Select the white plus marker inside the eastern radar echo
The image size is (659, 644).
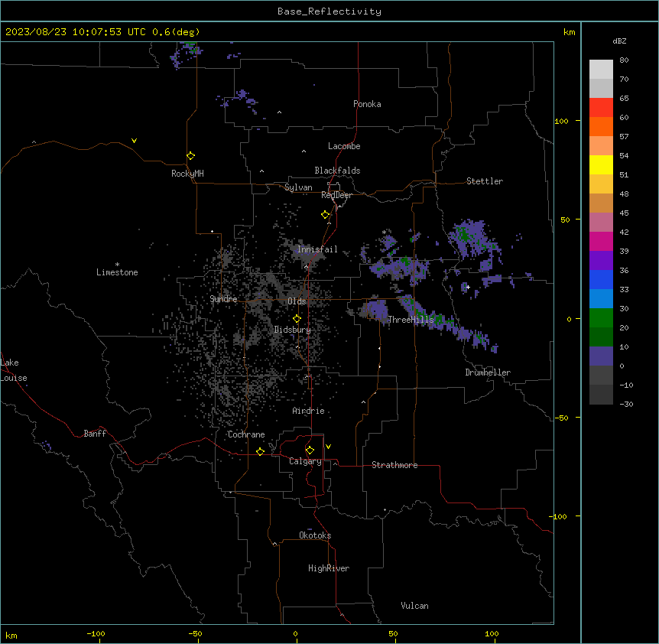coord(468,287)
